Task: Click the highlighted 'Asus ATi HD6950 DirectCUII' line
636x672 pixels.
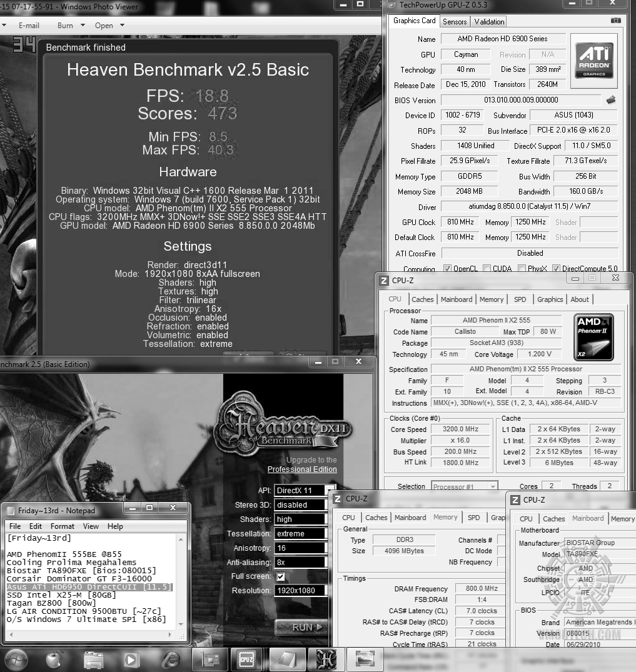Action: click(x=89, y=587)
